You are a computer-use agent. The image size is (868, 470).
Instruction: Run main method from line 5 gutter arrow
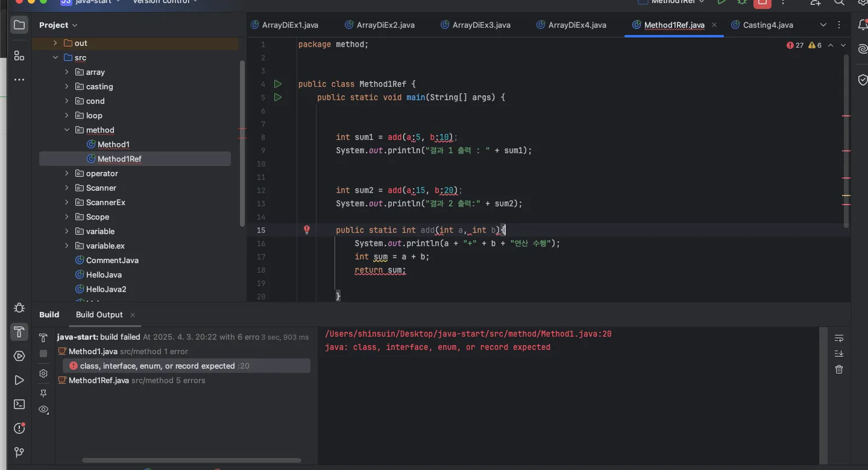(278, 97)
